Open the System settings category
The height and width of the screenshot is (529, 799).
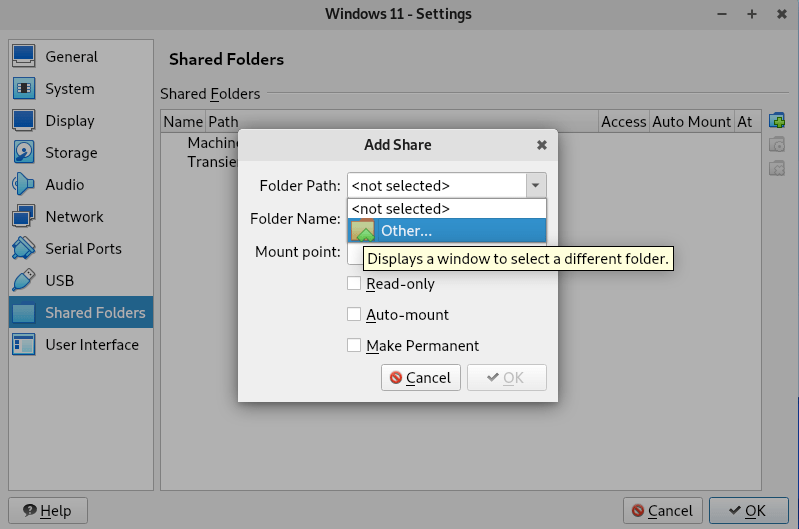(x=81, y=89)
